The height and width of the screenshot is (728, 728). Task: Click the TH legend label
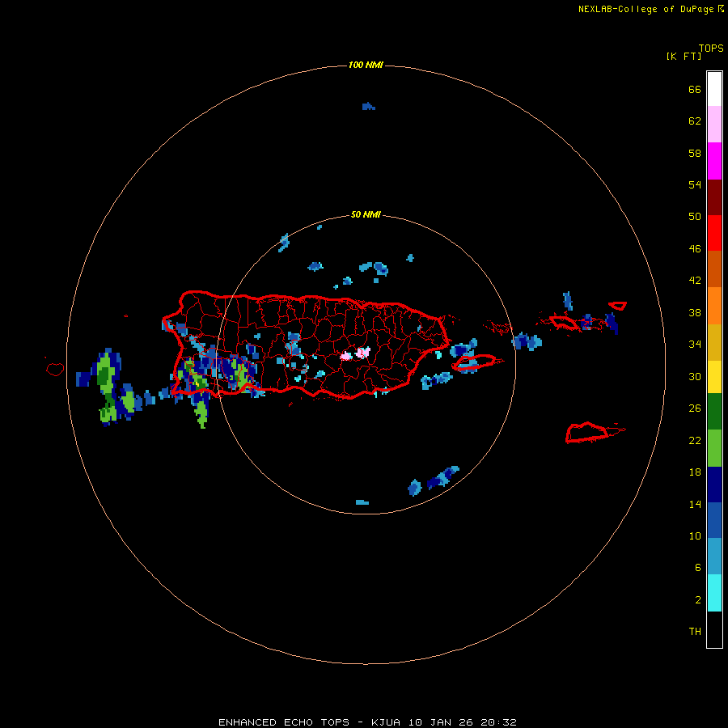tap(695, 631)
